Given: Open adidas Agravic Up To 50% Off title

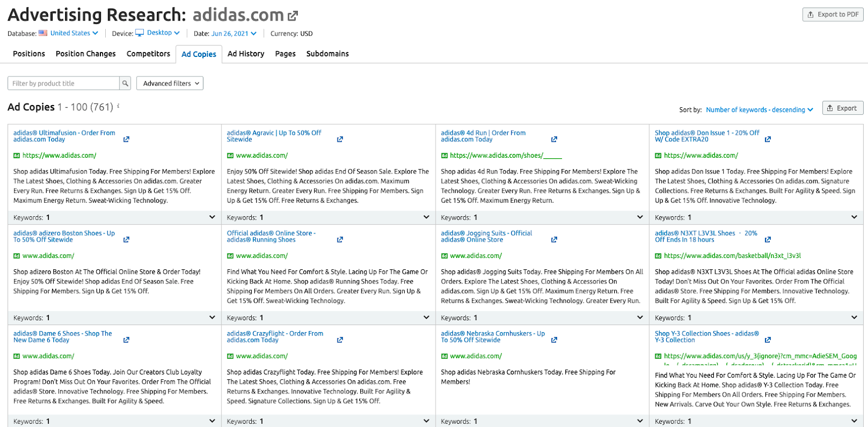Looking at the screenshot, I should point(274,136).
